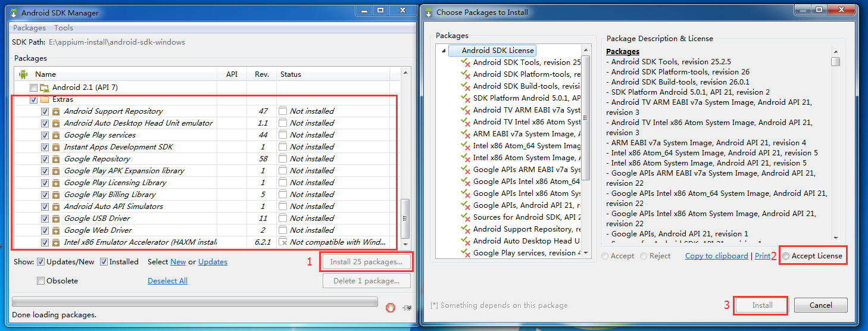Click the loading progress bar
The height and width of the screenshot is (331, 868).
click(195, 302)
